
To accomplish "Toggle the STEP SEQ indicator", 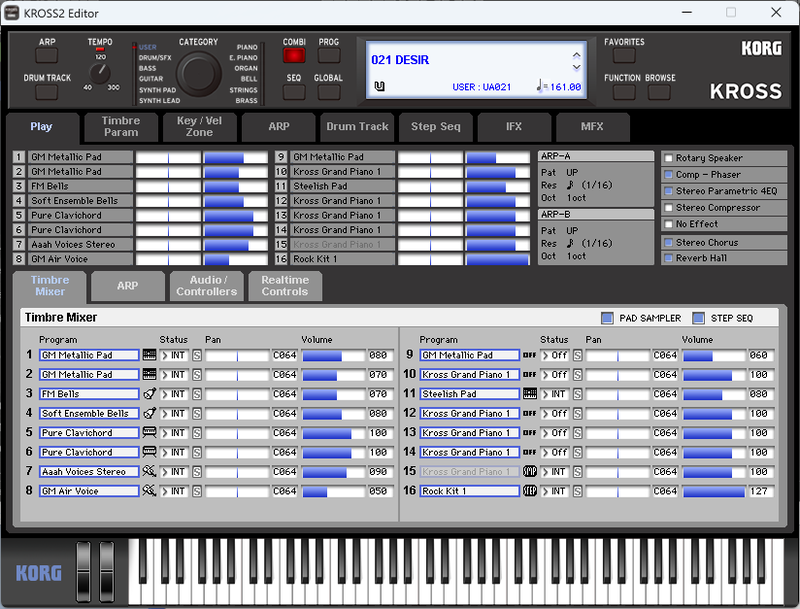I will pyautogui.click(x=698, y=318).
